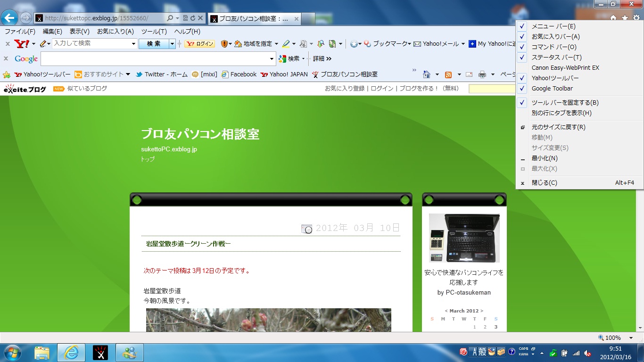Click the Yahoo toolbar 検索 button

154,44
